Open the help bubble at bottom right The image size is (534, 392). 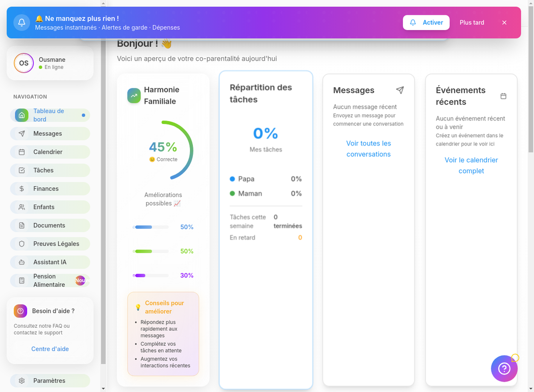504,368
